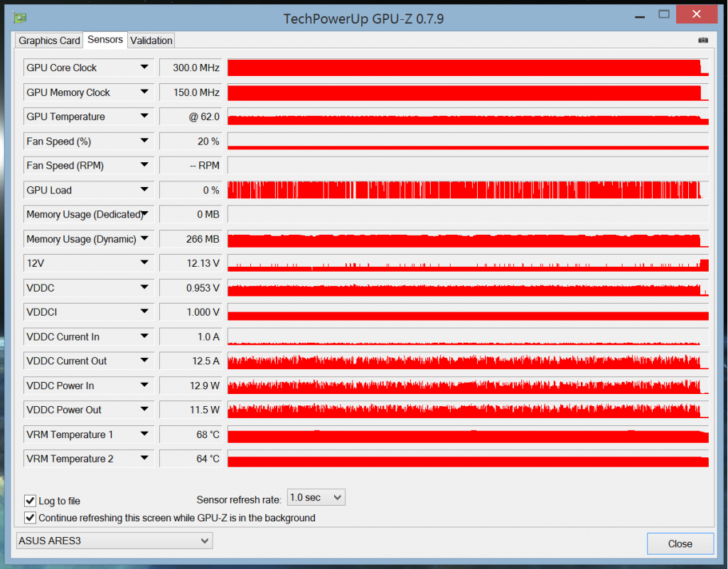Click the VRM Temperature 1 history graph
Screen dimensions: 728x569
coord(468,435)
